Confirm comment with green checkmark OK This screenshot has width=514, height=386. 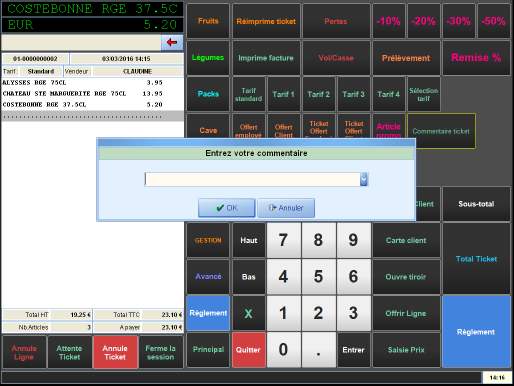(227, 208)
